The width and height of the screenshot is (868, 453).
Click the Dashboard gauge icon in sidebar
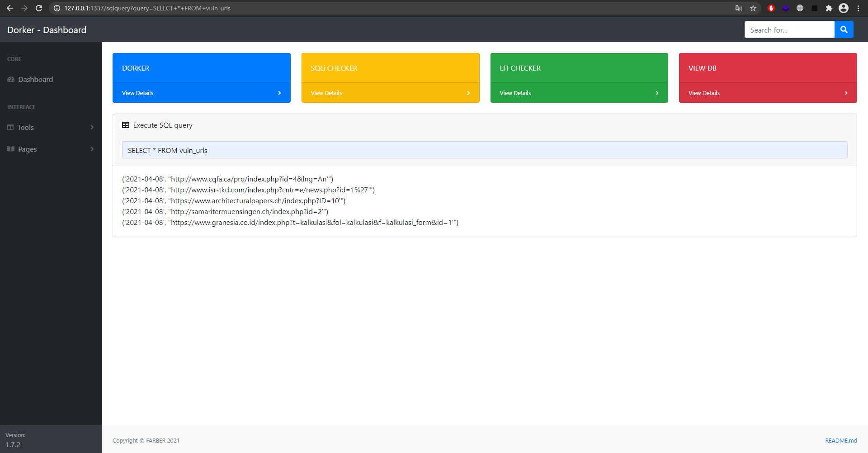pyautogui.click(x=11, y=80)
